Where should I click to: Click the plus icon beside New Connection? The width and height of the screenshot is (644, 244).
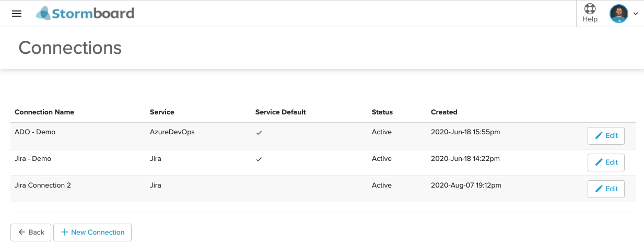(x=65, y=233)
